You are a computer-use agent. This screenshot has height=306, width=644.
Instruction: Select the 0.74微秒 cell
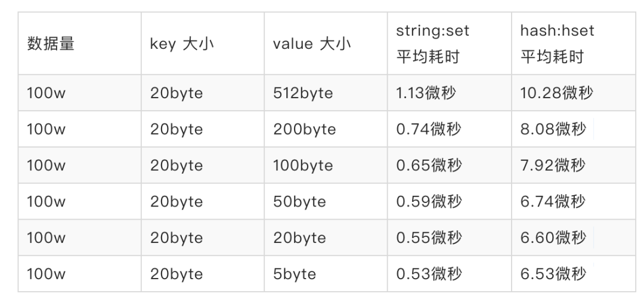pyautogui.click(x=428, y=129)
